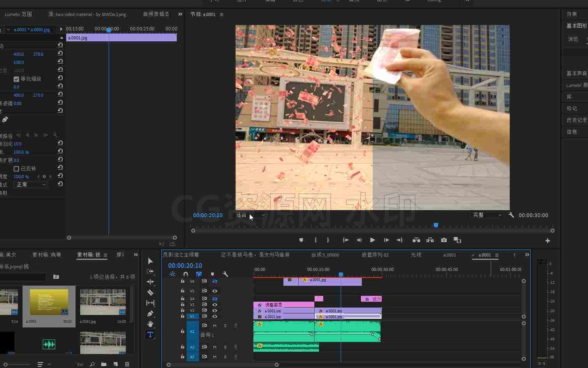This screenshot has width=588, height=368.
Task: Click the Extract button
Action: pyautogui.click(x=430, y=240)
